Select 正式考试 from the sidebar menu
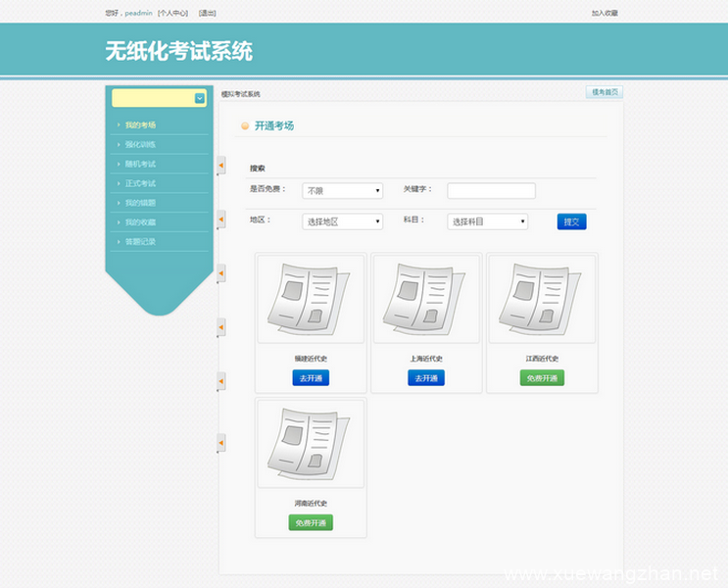 [140, 183]
